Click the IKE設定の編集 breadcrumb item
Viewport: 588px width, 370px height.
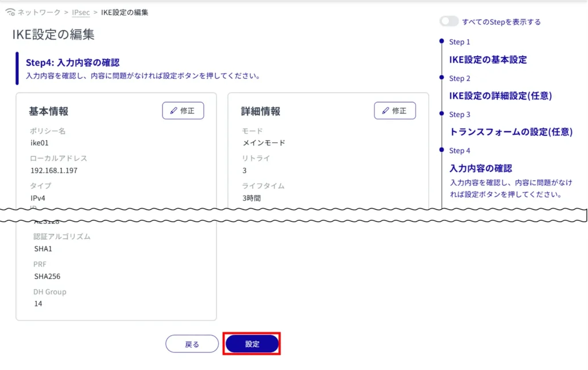tap(124, 12)
